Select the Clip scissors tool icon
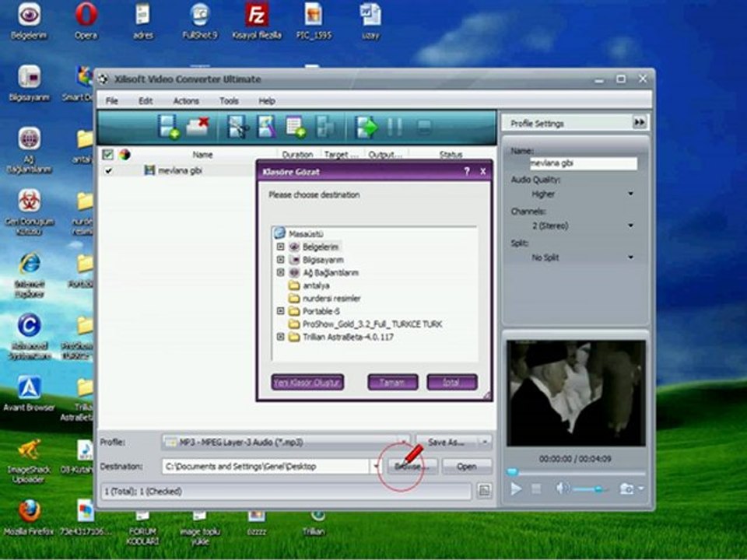747x560 pixels. pyautogui.click(x=238, y=127)
